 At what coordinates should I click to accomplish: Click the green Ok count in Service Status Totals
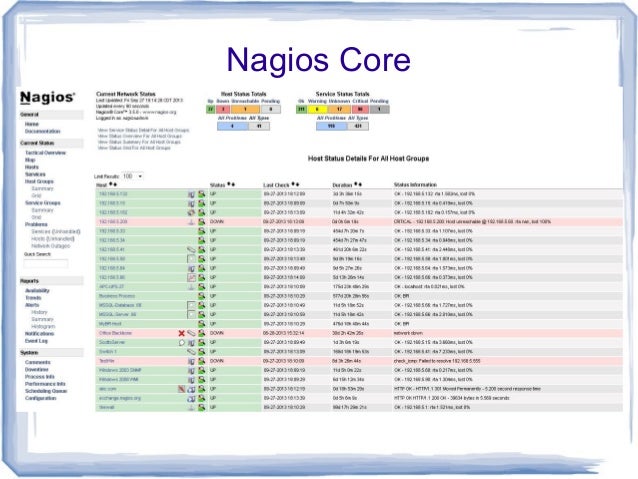point(301,109)
